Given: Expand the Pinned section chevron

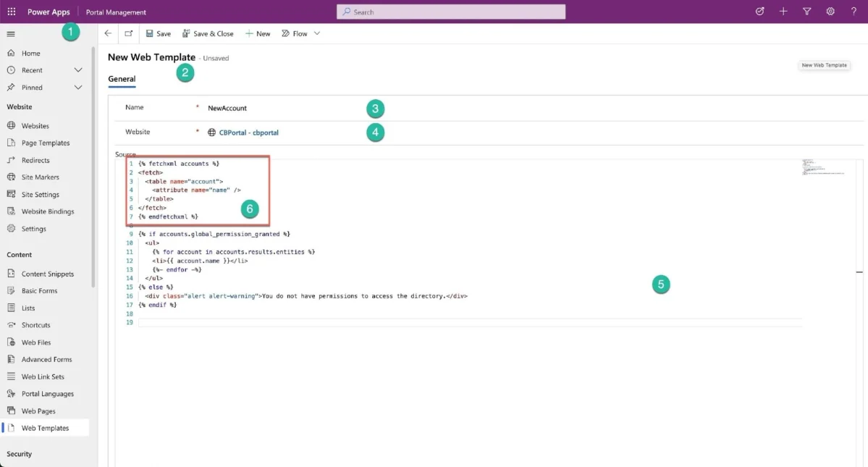Looking at the screenshot, I should [78, 88].
